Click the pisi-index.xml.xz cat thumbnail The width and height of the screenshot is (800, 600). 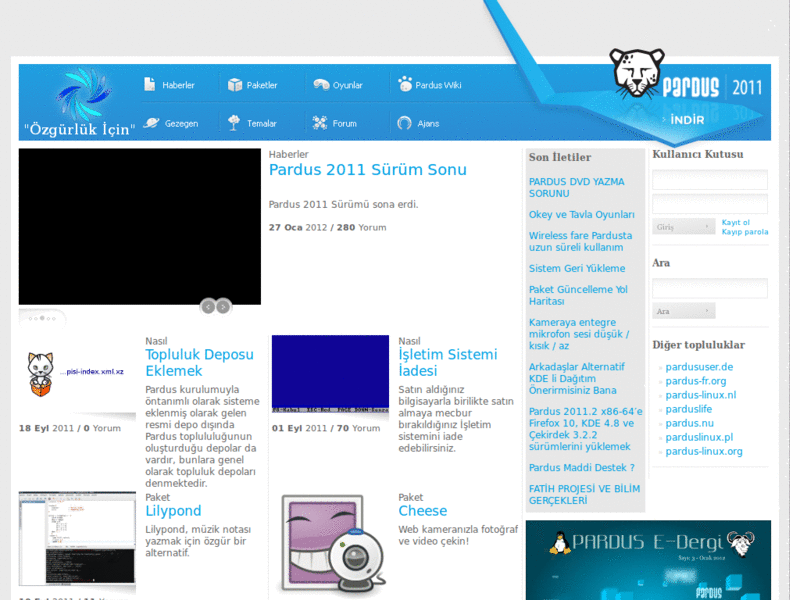[77, 375]
